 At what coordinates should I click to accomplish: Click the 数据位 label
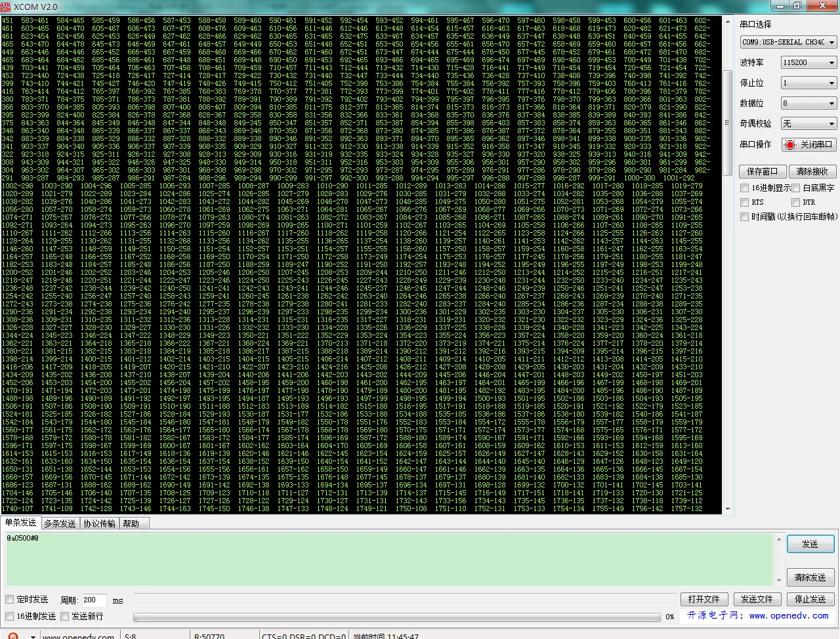point(751,103)
